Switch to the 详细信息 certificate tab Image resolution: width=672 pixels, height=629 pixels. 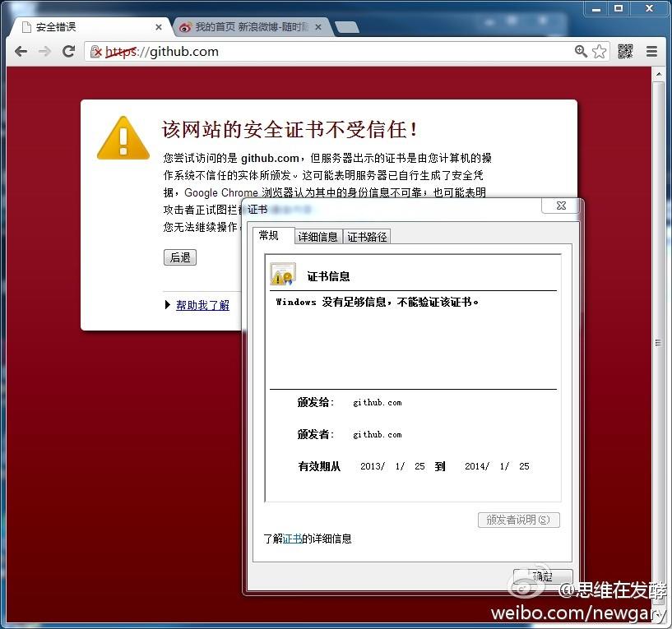tap(317, 237)
